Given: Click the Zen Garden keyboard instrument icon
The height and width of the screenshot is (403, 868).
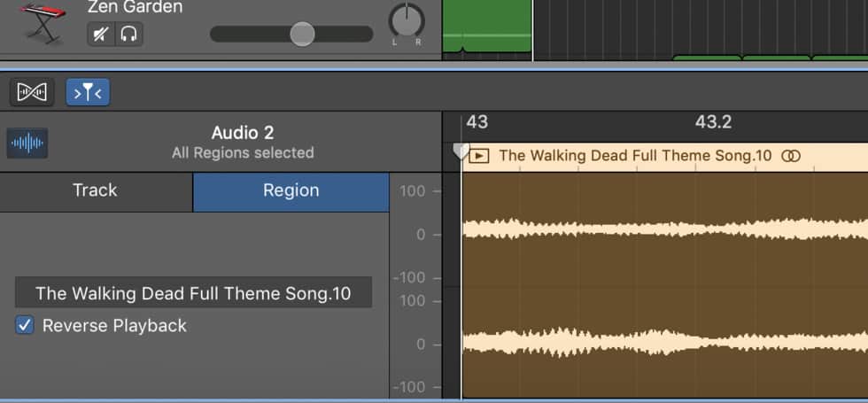Looking at the screenshot, I should coord(43,23).
